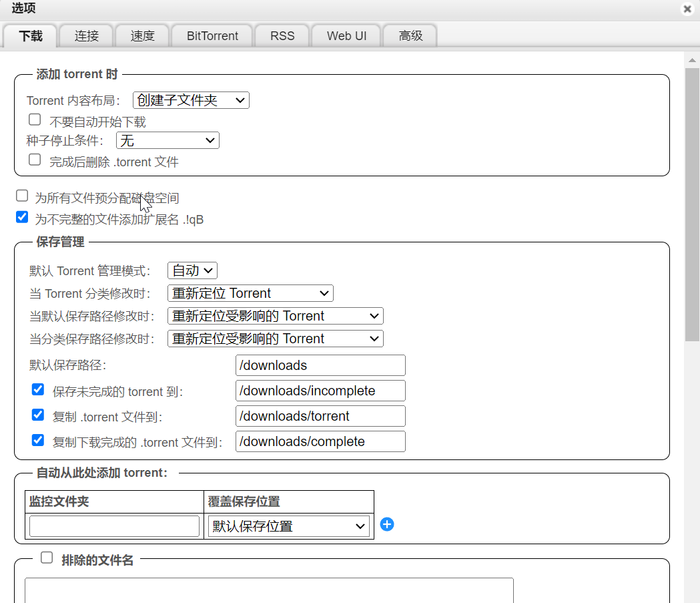Open the 当 Torrent 分类修改时 dropdown

(x=250, y=292)
